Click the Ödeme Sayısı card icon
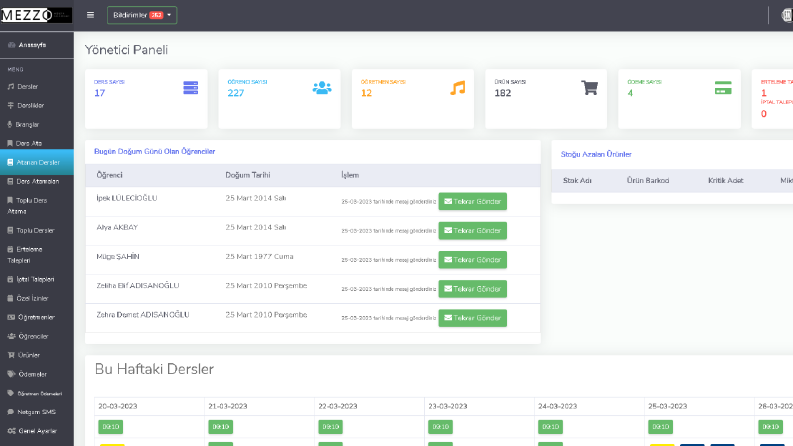This screenshot has height=446, width=793. 723,88
